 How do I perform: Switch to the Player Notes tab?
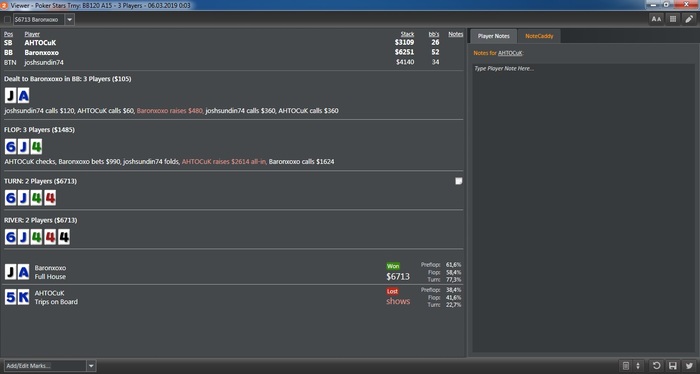[493, 36]
